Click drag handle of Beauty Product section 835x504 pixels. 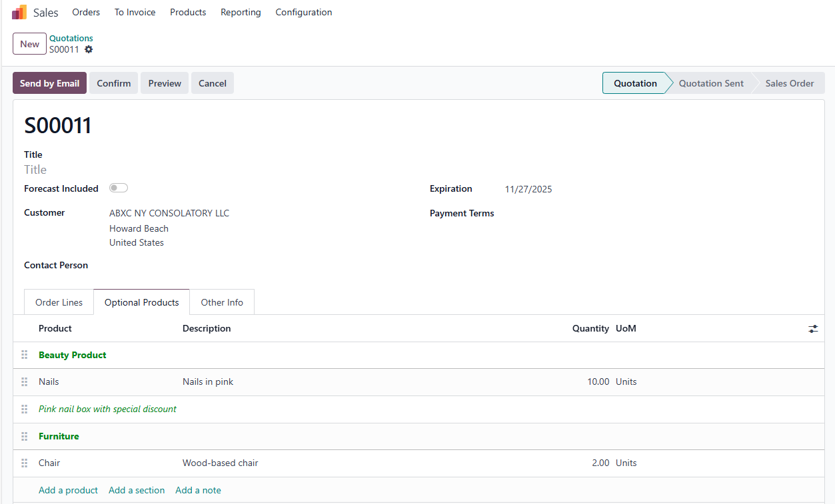pos(25,355)
